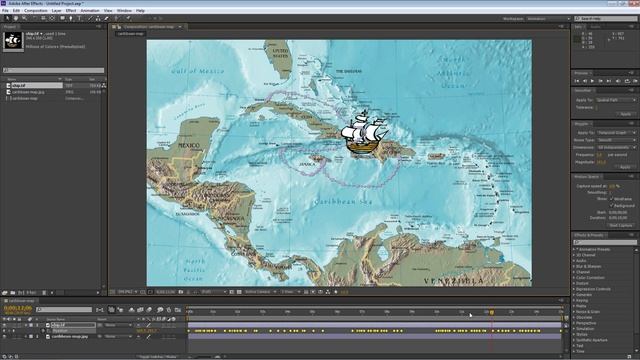Toggle transparency grid in viewer

[x=239, y=292]
